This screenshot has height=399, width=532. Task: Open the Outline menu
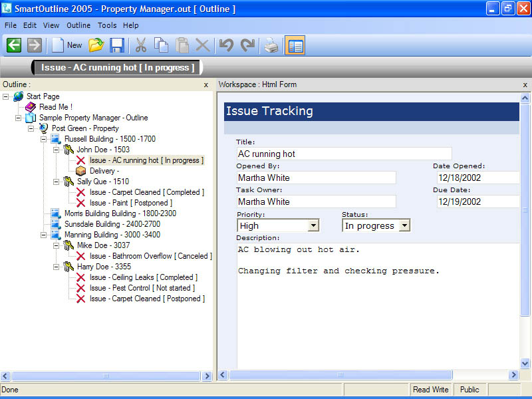coord(78,25)
